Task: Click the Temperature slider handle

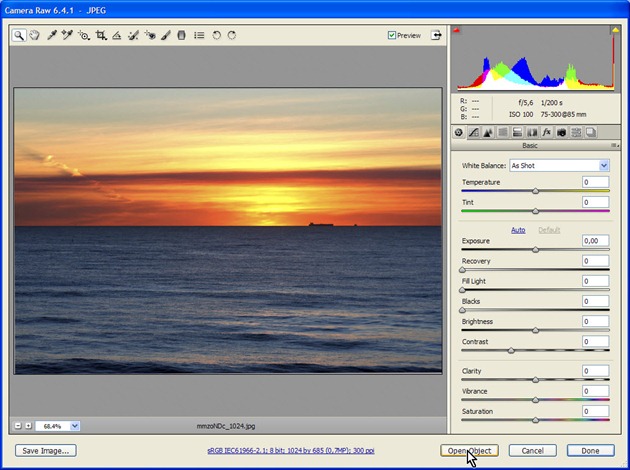Action: coord(535,190)
